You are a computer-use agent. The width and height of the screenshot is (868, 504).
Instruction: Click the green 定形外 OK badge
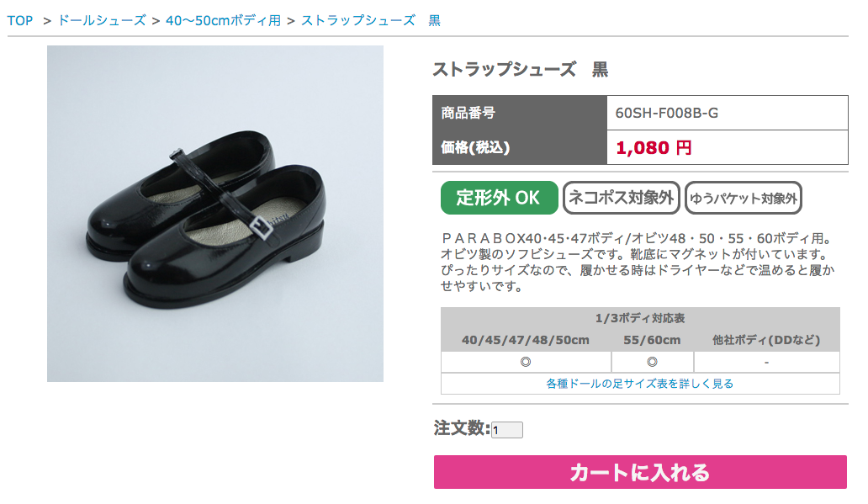click(x=499, y=198)
